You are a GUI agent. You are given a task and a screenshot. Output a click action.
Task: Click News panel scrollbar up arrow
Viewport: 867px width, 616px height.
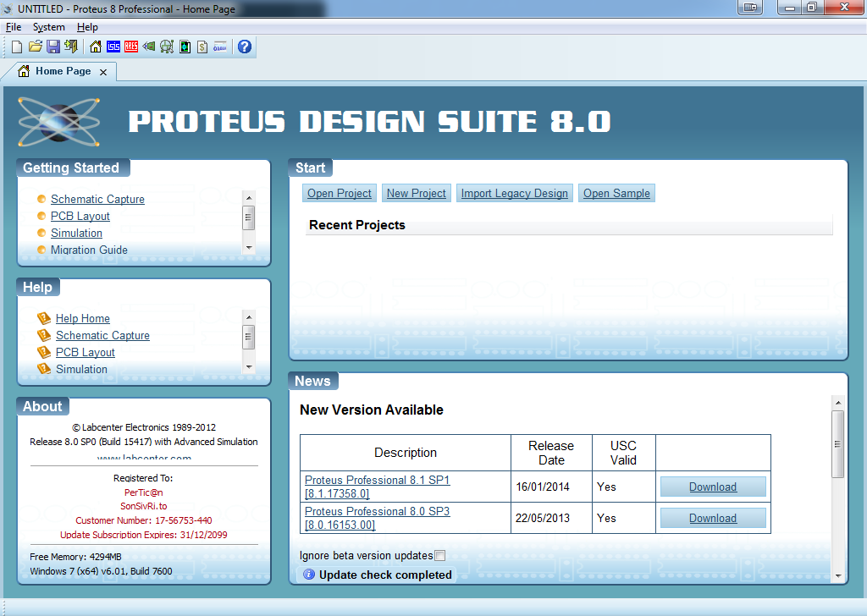(x=838, y=403)
